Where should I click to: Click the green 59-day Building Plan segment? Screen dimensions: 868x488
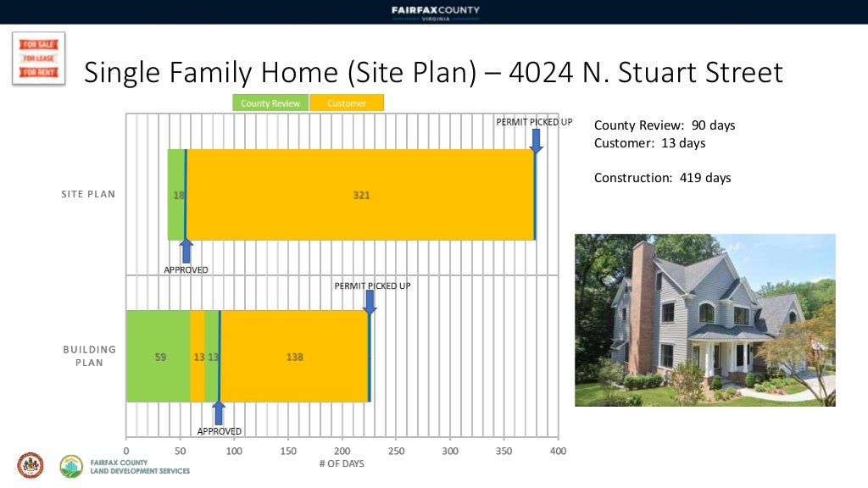pyautogui.click(x=159, y=357)
